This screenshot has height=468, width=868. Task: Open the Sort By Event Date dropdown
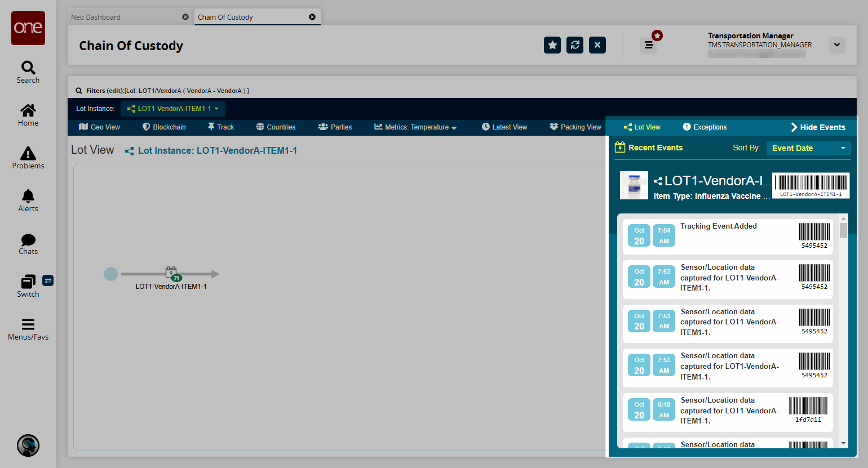809,148
